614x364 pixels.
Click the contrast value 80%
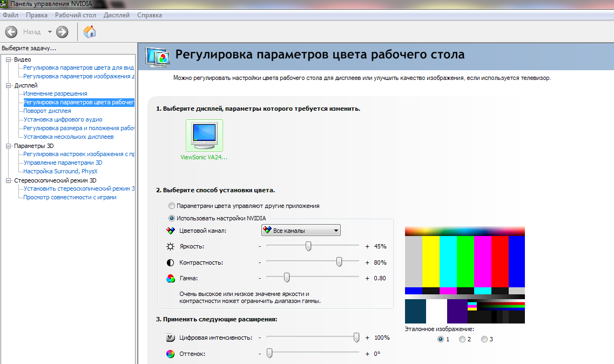click(380, 262)
